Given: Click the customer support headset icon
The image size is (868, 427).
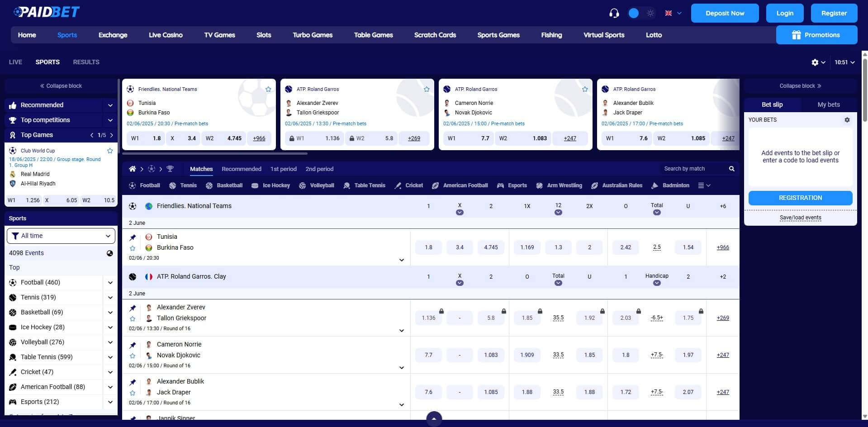Looking at the screenshot, I should pos(613,13).
